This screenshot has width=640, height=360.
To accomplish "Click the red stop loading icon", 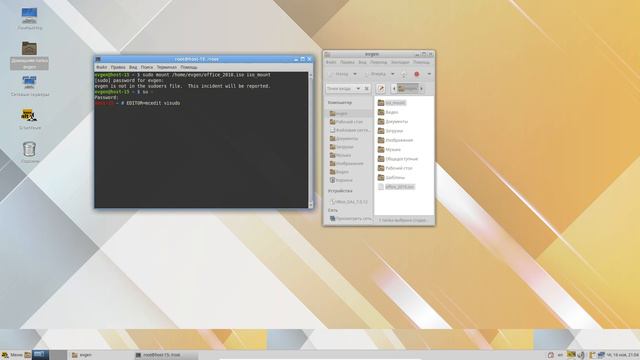I will [x=417, y=74].
